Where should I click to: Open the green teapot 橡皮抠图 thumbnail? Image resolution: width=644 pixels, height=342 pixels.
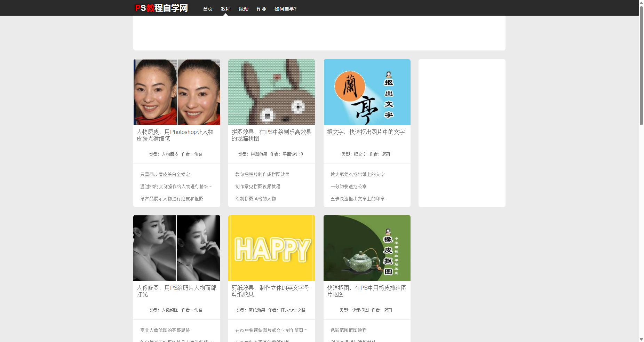point(367,248)
